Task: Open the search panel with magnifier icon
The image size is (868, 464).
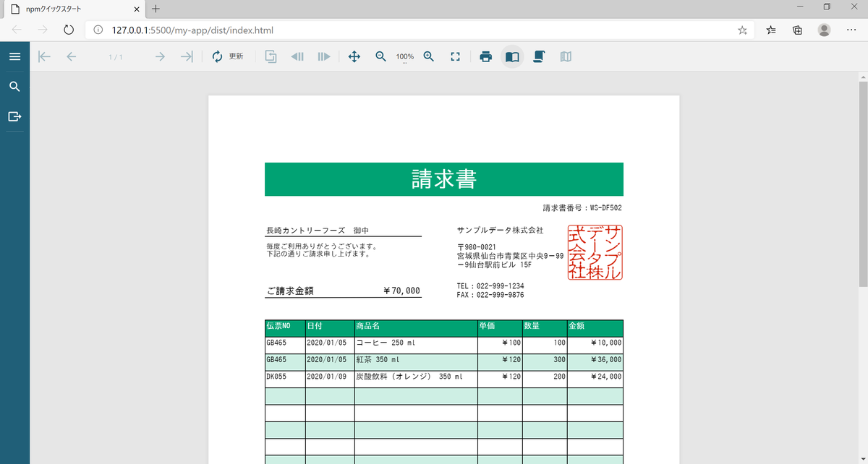Action: 14,87
